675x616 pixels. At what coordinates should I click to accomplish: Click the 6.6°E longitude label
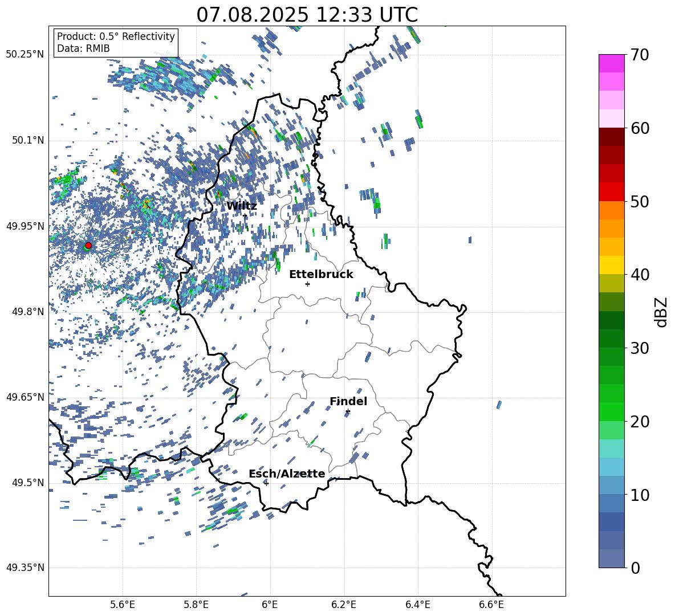[491, 605]
